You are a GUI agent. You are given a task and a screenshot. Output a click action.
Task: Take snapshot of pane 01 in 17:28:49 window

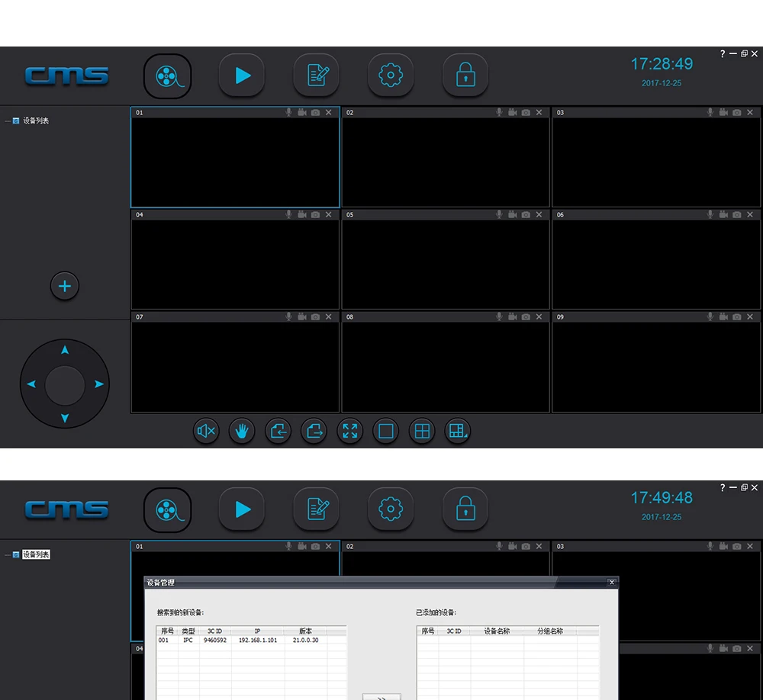coord(315,112)
